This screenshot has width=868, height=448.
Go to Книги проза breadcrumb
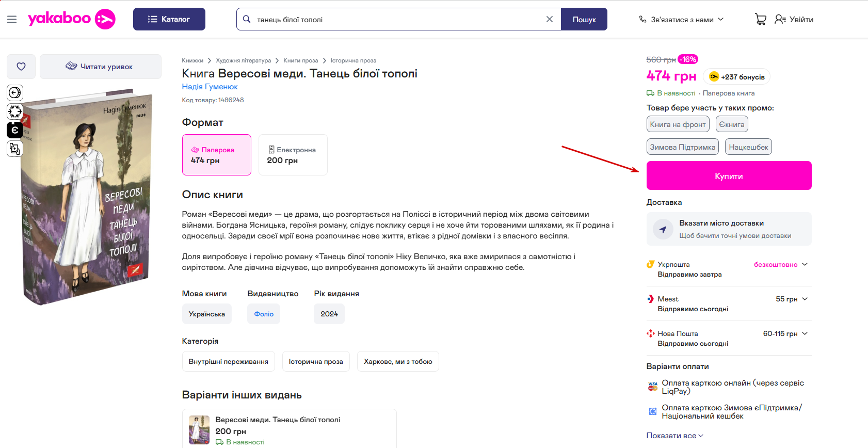click(300, 60)
